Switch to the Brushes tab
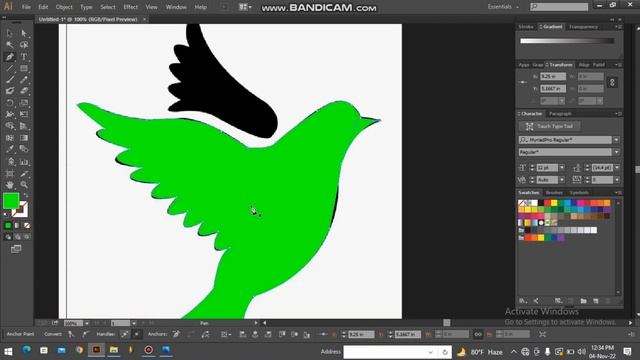The height and width of the screenshot is (360, 640). pyautogui.click(x=554, y=193)
